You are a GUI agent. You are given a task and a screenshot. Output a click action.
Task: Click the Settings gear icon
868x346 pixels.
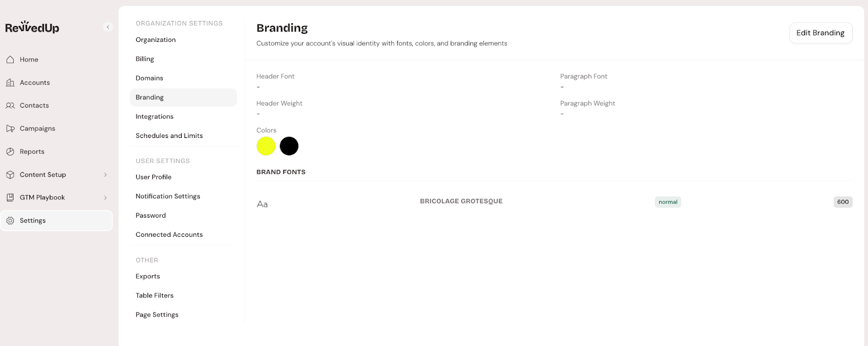(x=10, y=221)
